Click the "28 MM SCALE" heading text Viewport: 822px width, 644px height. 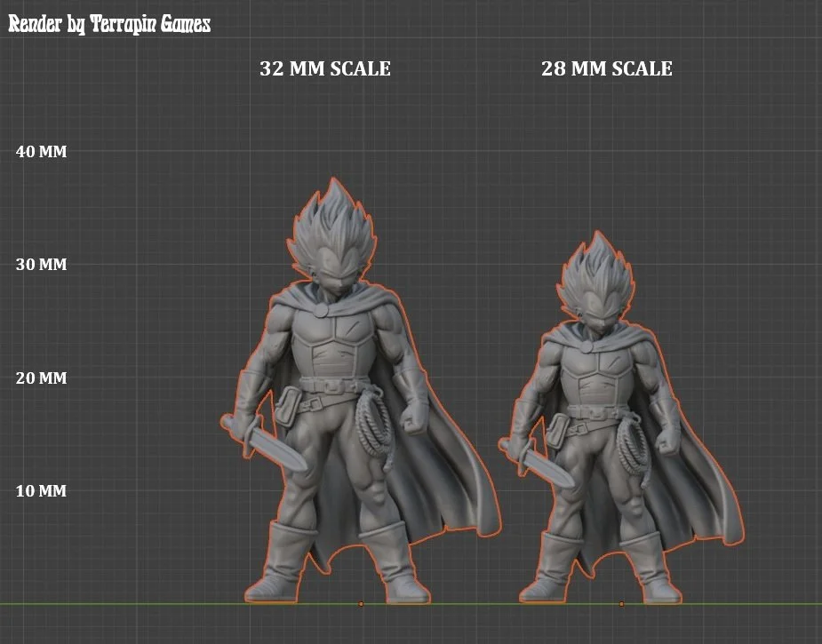pyautogui.click(x=607, y=68)
